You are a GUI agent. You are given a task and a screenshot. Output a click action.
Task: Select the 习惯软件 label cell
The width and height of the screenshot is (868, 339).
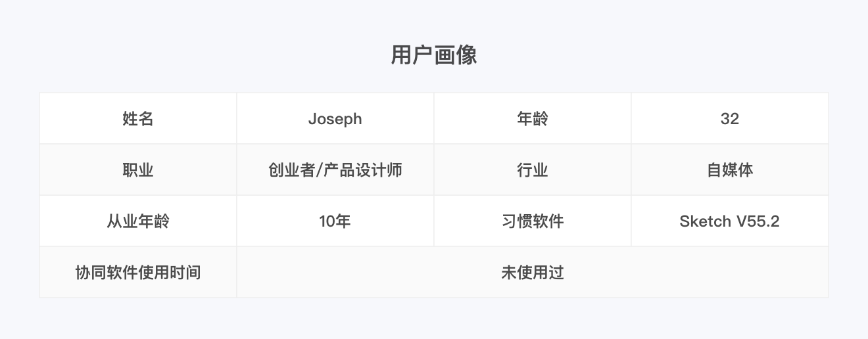[533, 221]
